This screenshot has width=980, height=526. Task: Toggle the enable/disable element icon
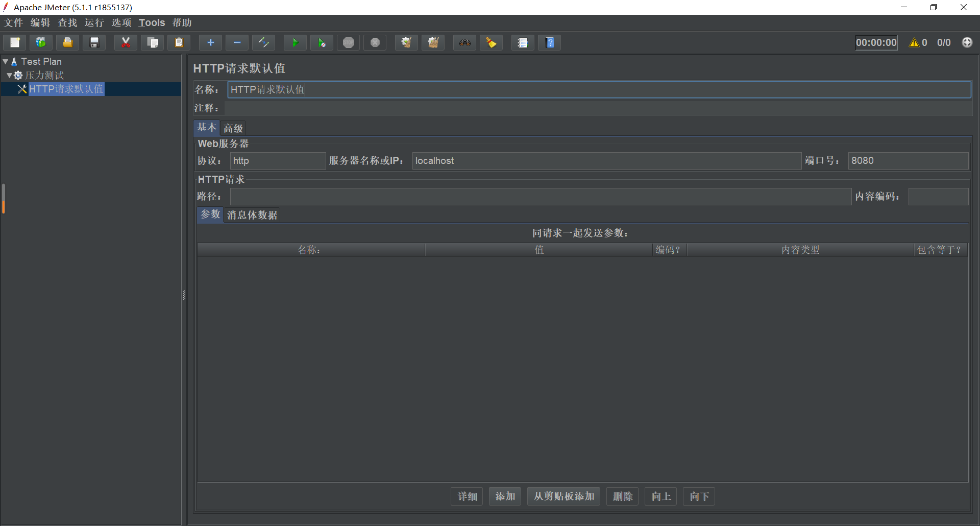tap(264, 42)
